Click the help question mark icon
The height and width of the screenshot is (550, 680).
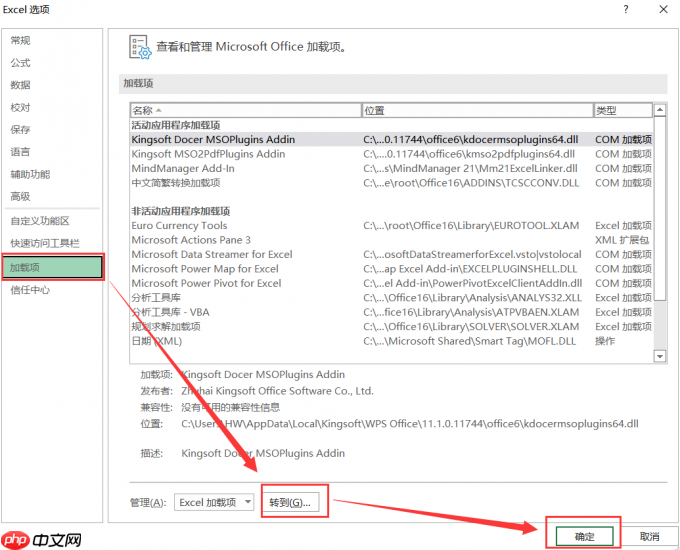[x=626, y=9]
